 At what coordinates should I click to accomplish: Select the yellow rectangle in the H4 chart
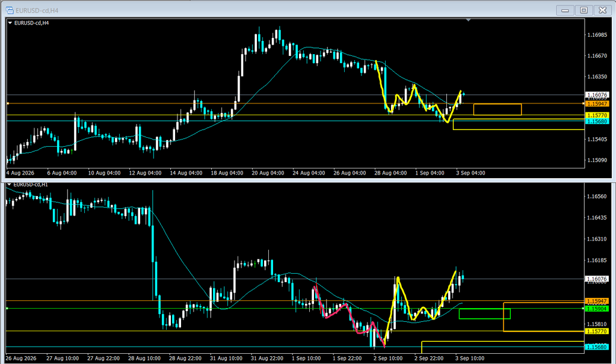tap(519, 124)
